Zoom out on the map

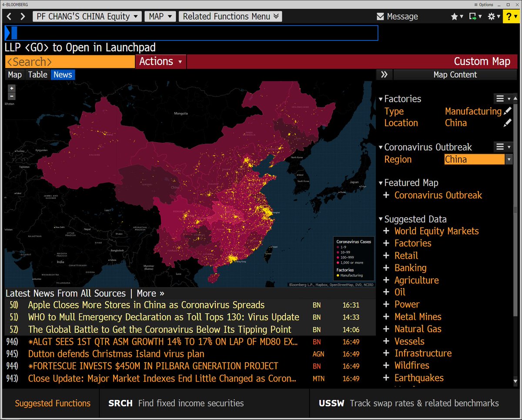tap(12, 96)
